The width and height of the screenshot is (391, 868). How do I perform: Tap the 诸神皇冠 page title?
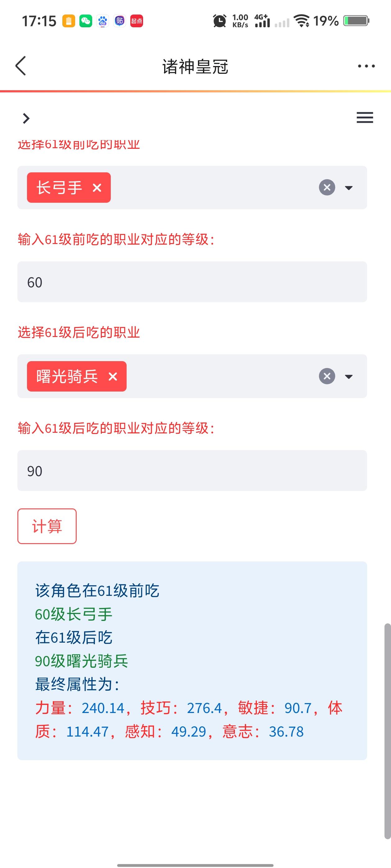195,66
